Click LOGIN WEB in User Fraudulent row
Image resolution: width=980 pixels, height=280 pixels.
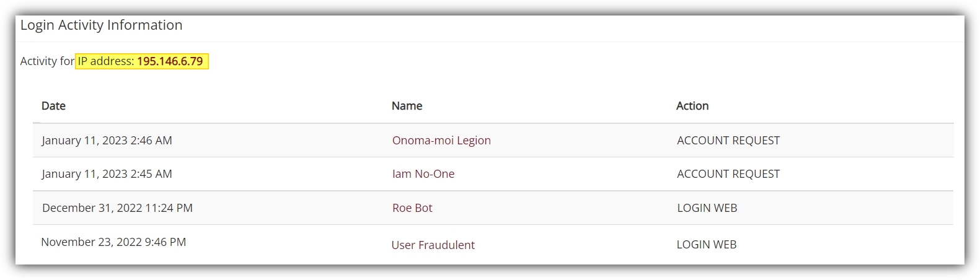[x=706, y=245]
